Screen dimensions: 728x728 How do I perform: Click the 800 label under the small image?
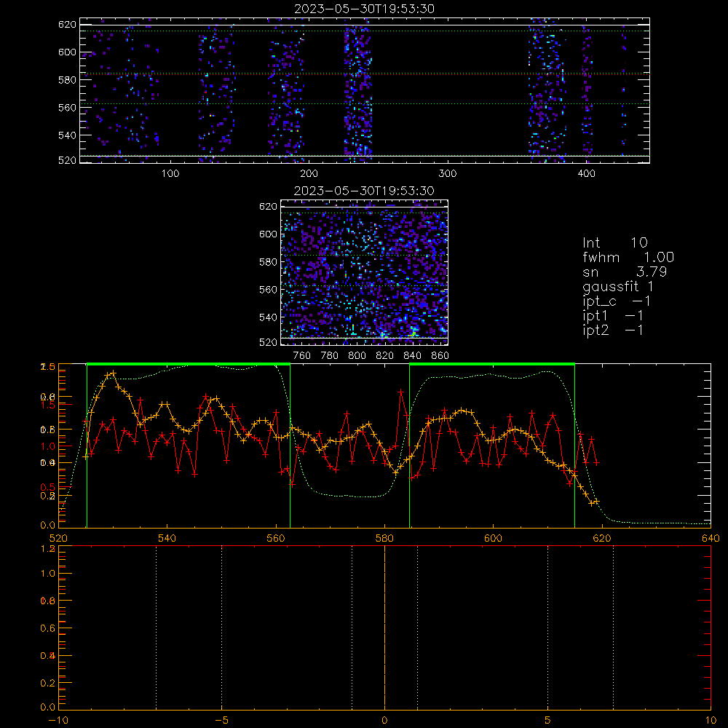click(x=357, y=356)
